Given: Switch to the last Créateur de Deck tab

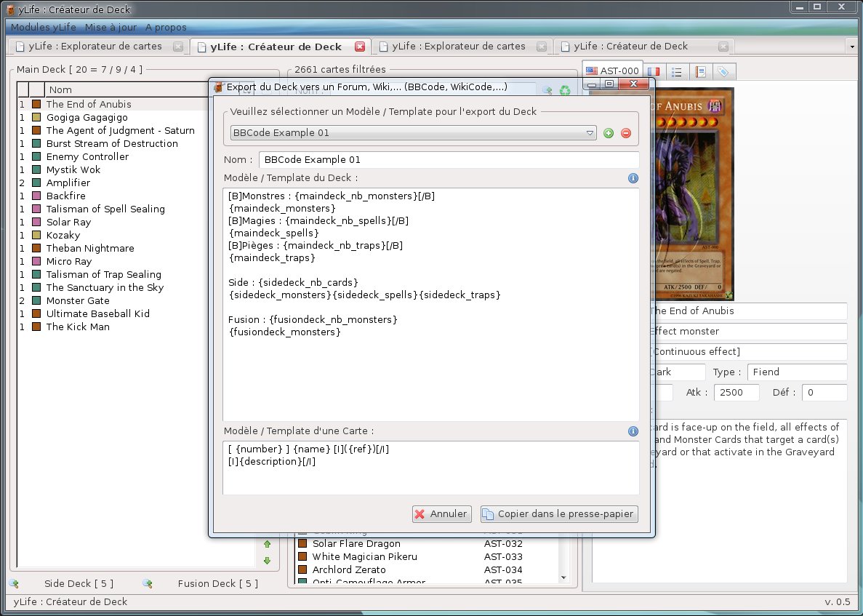Looking at the screenshot, I should (x=631, y=47).
